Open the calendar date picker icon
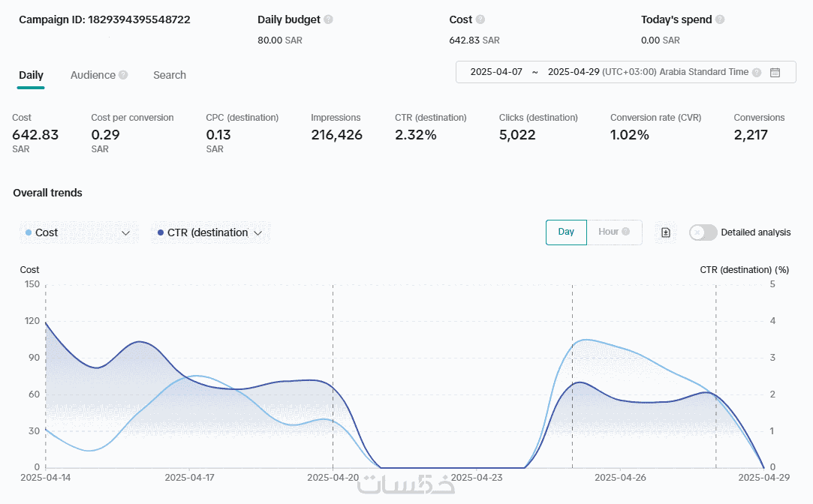Image resolution: width=813 pixels, height=504 pixels. pyautogui.click(x=775, y=72)
